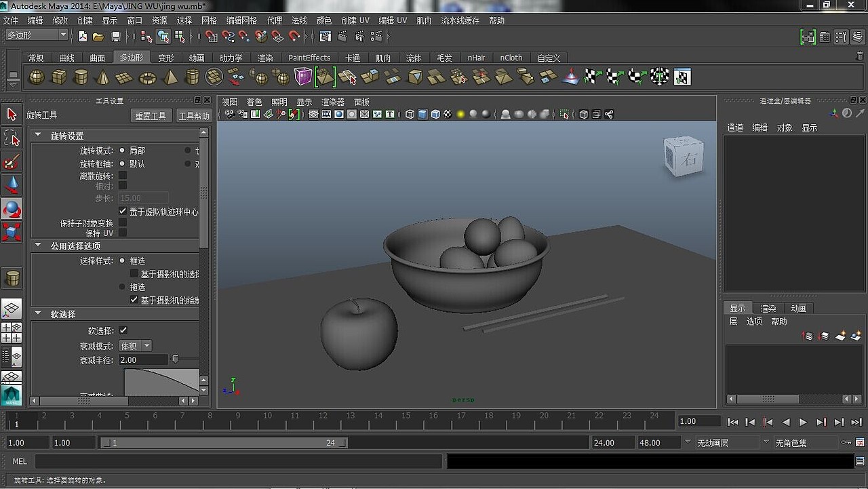This screenshot has height=489, width=868.
Task: Select the arrow Select tool in toolbox
Action: 12,115
